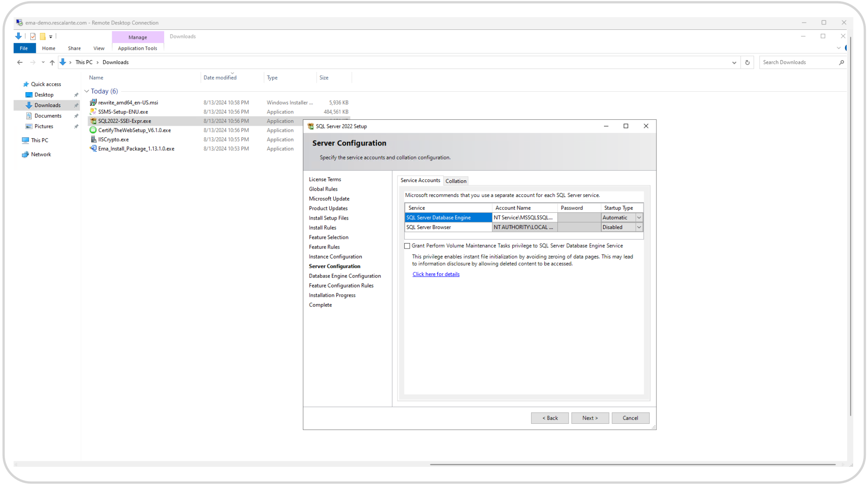The height and width of the screenshot is (488, 868).
Task: Expand the ribbon with the chevron
Action: pos(839,48)
